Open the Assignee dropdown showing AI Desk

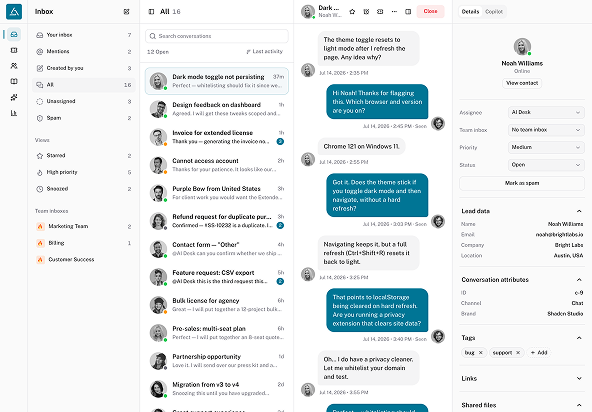(x=546, y=112)
